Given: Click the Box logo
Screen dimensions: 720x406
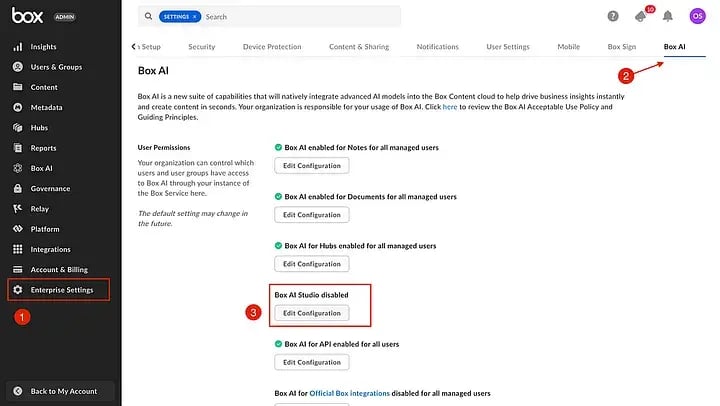Looking at the screenshot, I should pyautogui.click(x=27, y=16).
